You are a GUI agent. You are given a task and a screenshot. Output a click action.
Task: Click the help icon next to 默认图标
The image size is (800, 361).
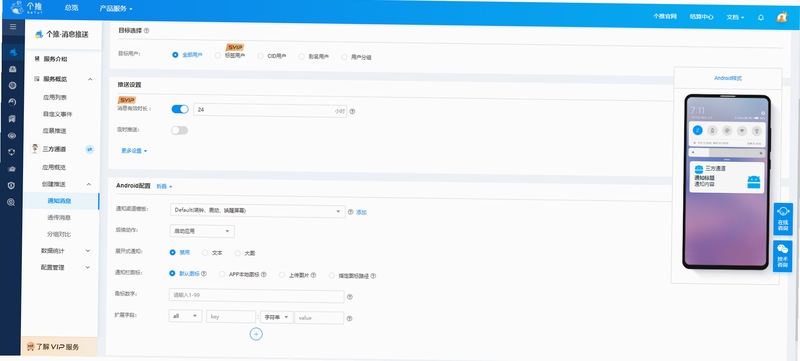(x=204, y=274)
